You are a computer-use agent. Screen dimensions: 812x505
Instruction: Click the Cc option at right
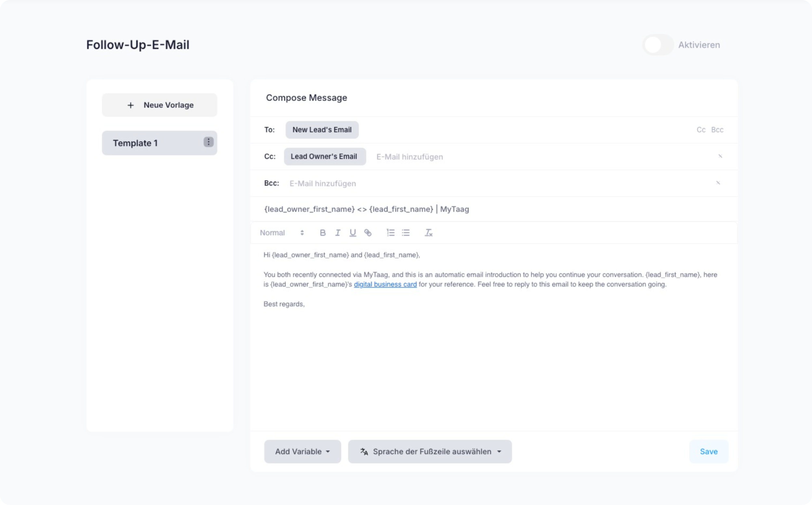[x=701, y=129]
